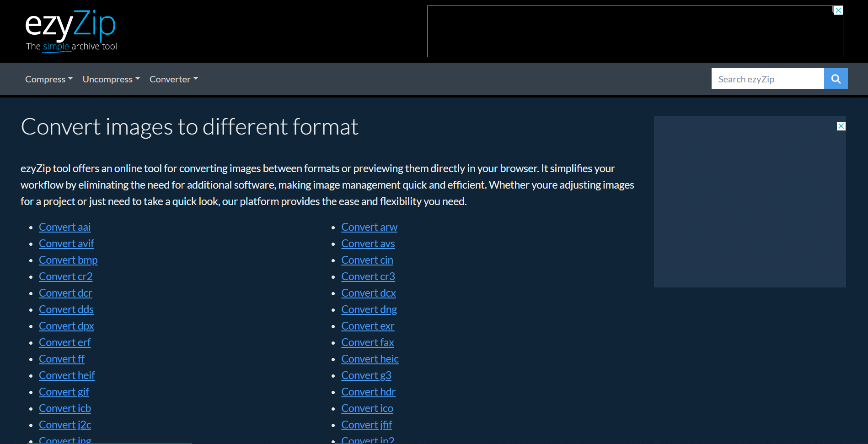Click the Convert heif link

[x=67, y=375]
